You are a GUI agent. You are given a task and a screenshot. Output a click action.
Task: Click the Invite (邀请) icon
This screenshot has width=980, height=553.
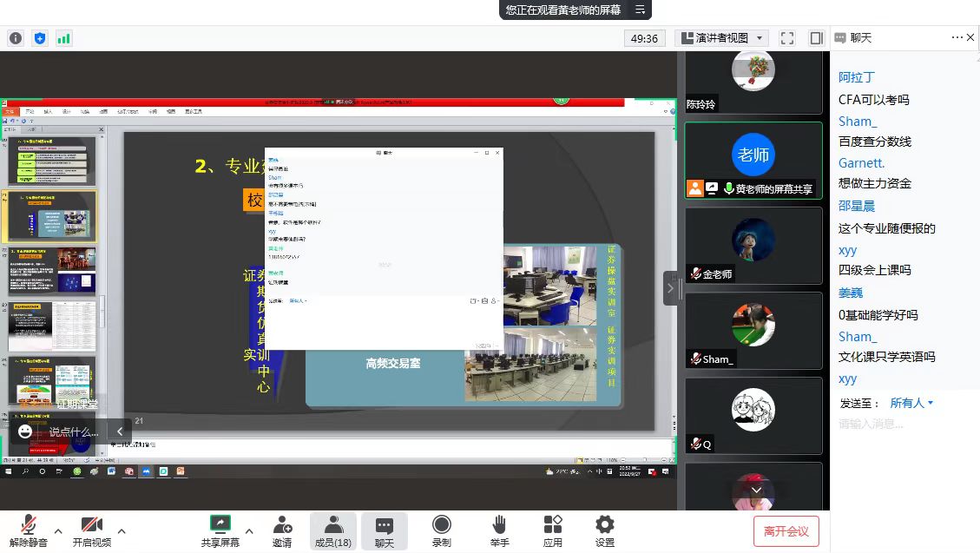coord(282,530)
